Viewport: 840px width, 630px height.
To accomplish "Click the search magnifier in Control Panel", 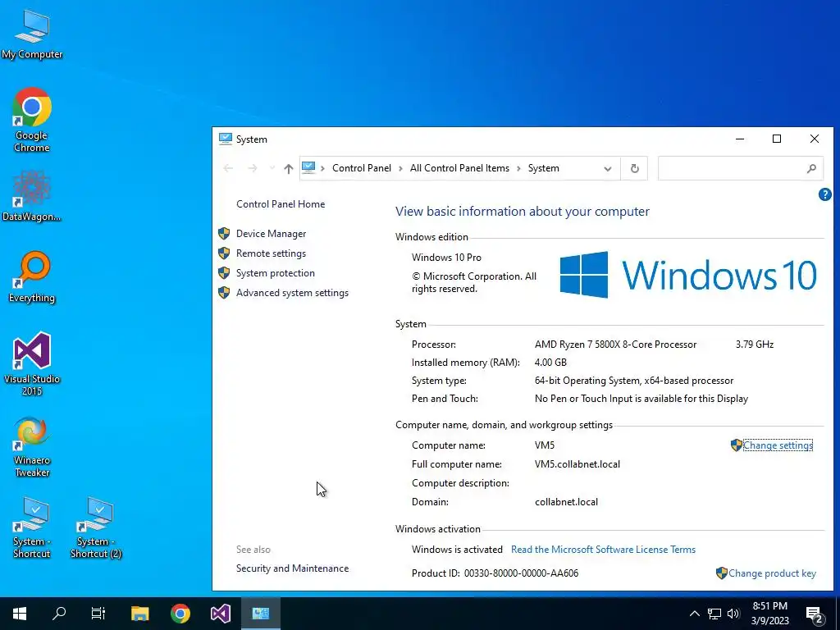I will 811,168.
